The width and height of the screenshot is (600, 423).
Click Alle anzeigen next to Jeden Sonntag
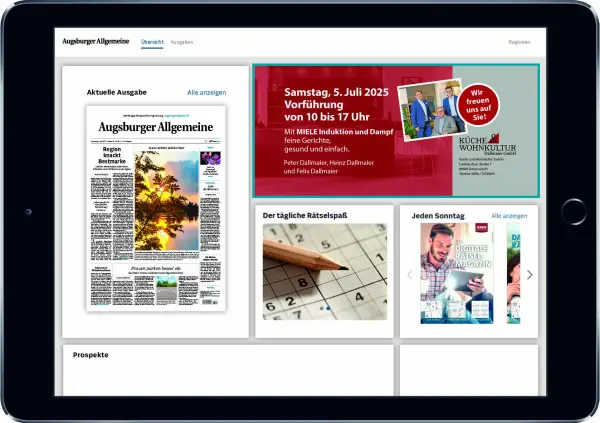pos(509,216)
